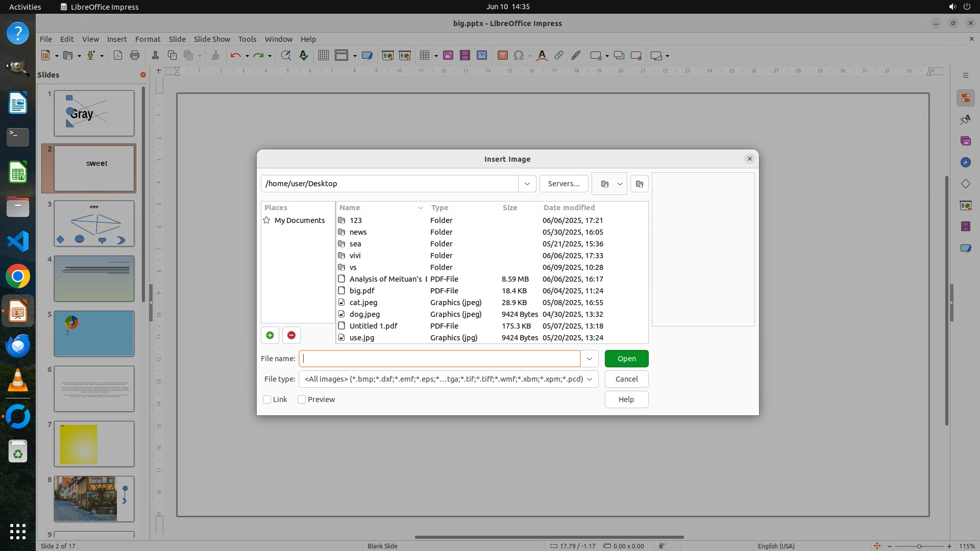
Task: Enable the Preview checkbox
Action: [302, 399]
